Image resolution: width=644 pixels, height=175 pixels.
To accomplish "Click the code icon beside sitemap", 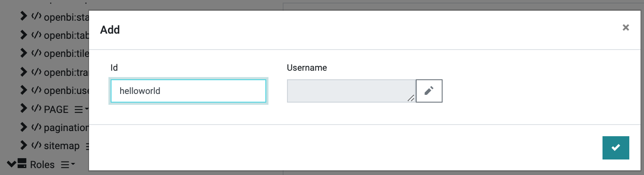I will click(x=36, y=146).
